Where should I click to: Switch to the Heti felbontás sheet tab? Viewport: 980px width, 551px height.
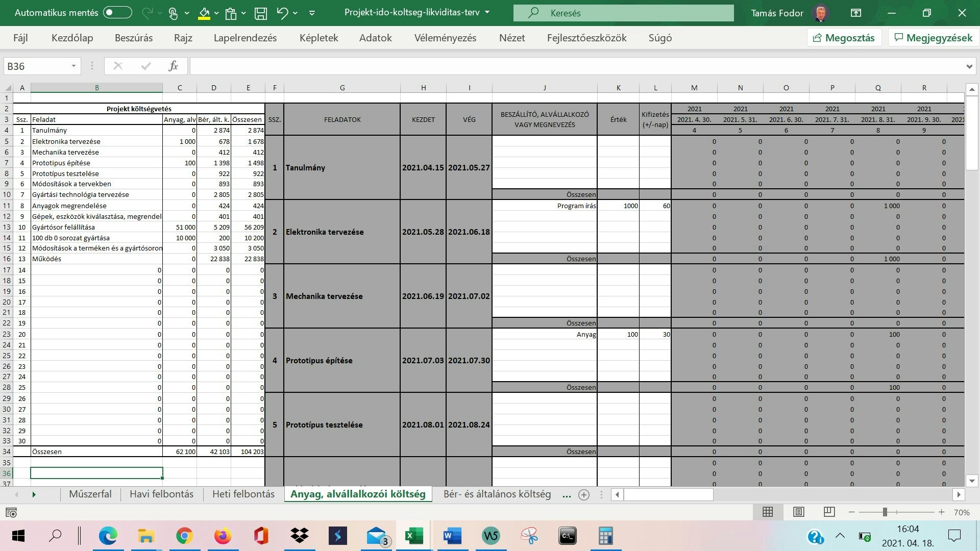coord(243,494)
